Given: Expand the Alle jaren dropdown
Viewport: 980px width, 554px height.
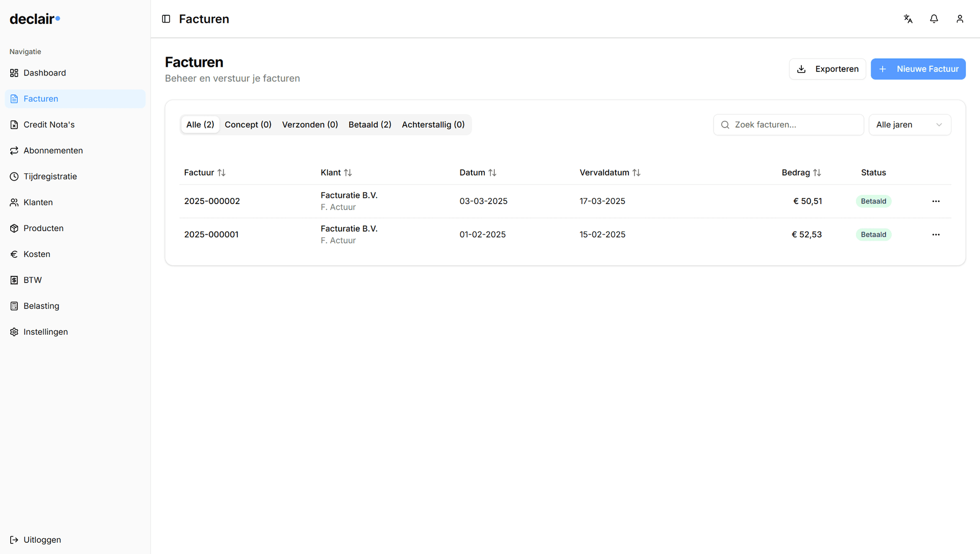Looking at the screenshot, I should point(910,125).
